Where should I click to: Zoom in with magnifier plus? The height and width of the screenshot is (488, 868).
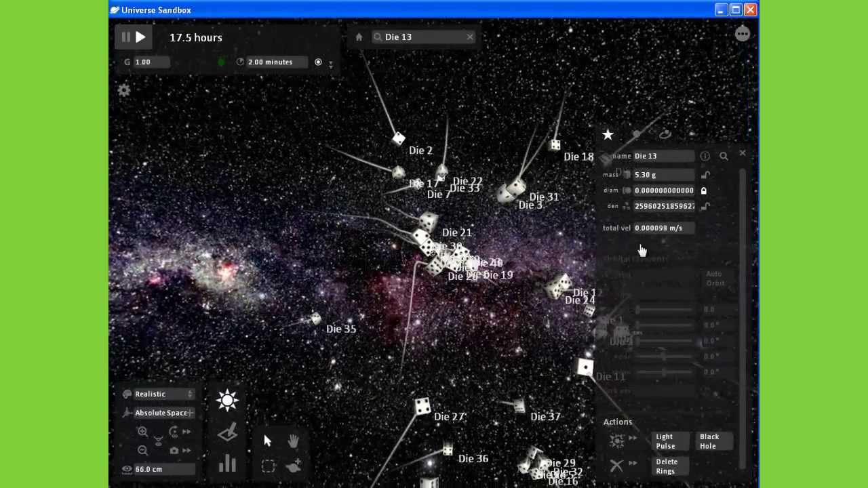[142, 432]
